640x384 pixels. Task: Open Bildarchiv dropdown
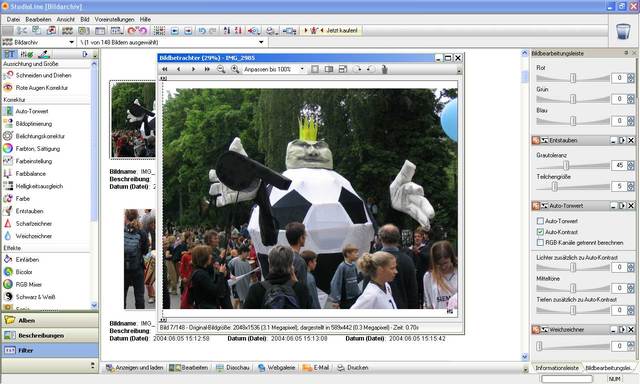71,42
